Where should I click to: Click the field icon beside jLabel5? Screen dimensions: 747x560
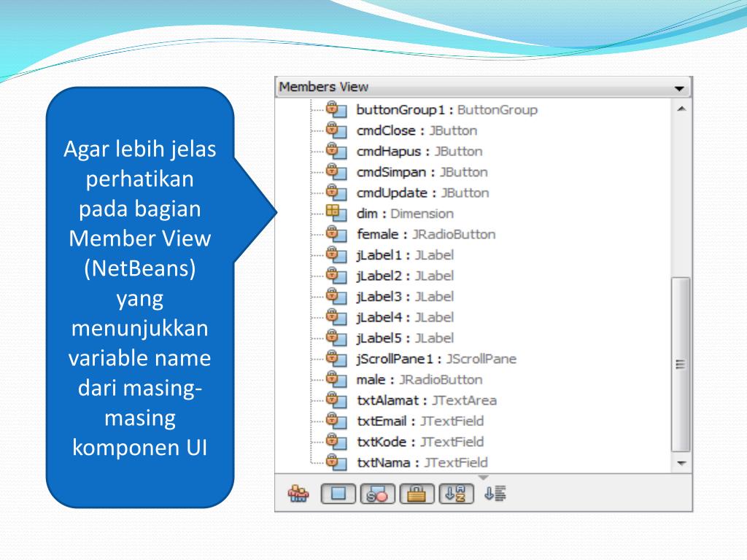336,338
